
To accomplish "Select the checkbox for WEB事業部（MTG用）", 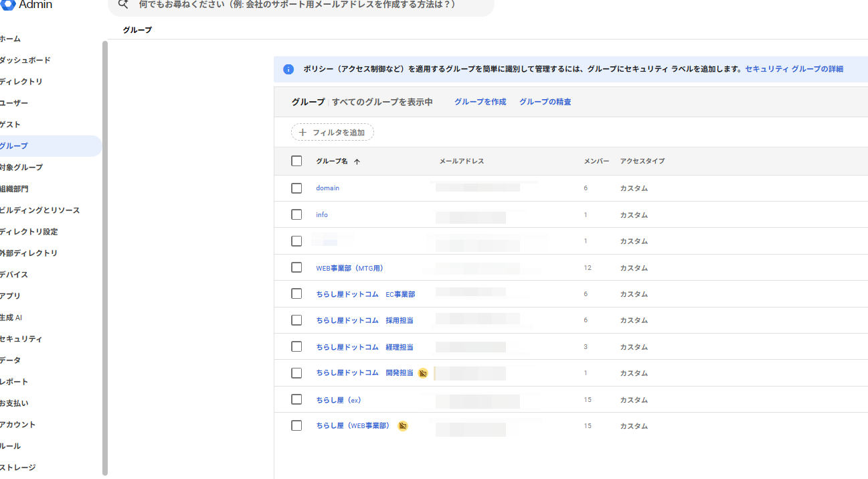I will tap(296, 267).
